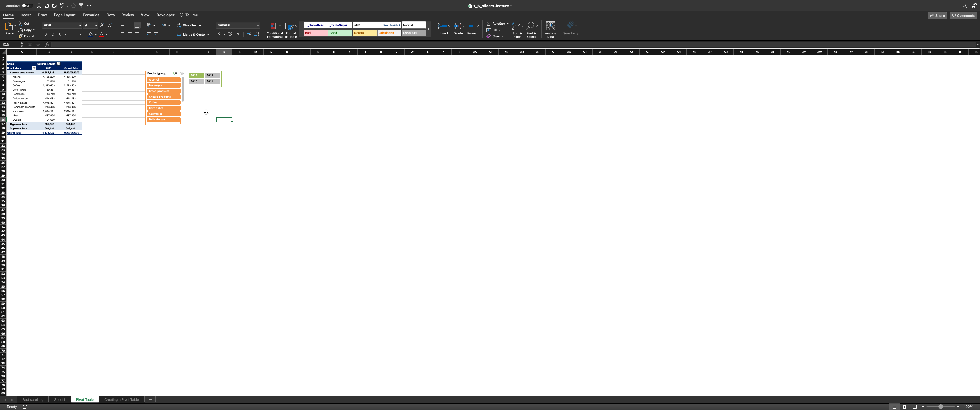Image resolution: width=980 pixels, height=410 pixels.
Task: Open the Row Labels filter dropdown
Action: [x=34, y=68]
